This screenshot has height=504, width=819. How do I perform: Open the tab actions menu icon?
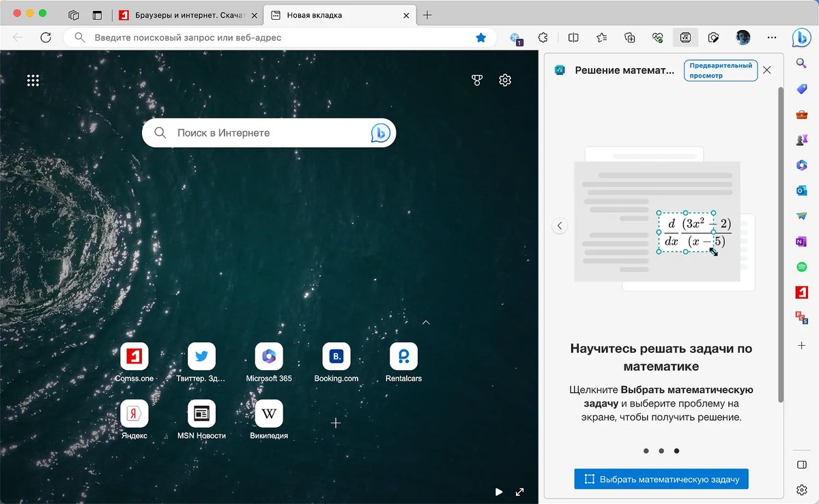74,14
